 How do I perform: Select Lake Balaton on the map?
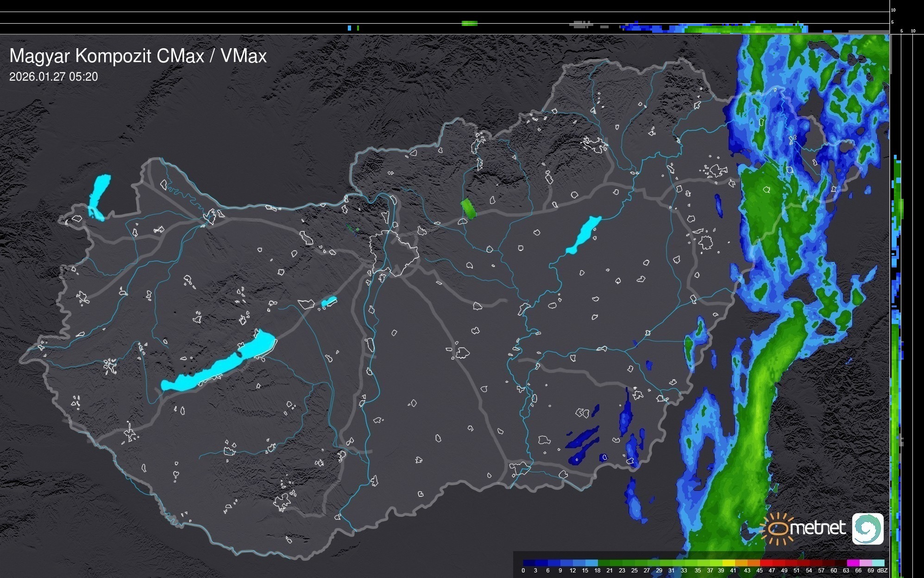(x=218, y=366)
